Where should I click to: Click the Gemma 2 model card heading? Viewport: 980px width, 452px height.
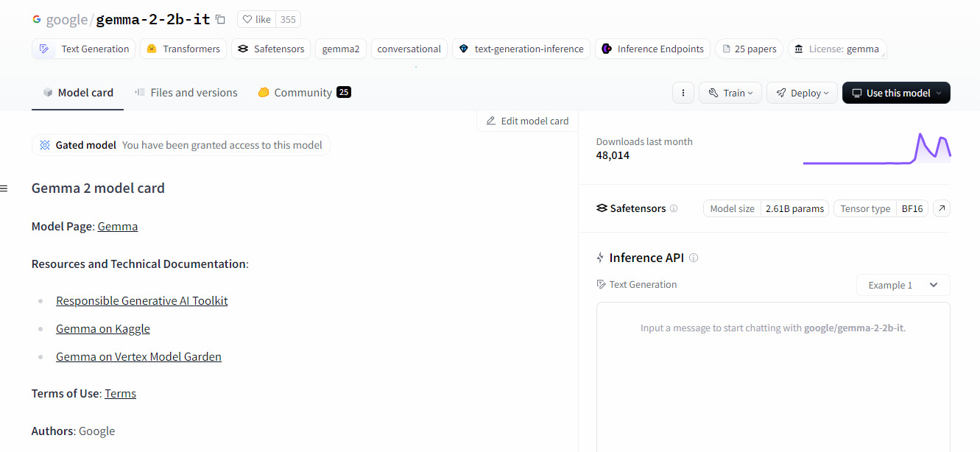[98, 188]
